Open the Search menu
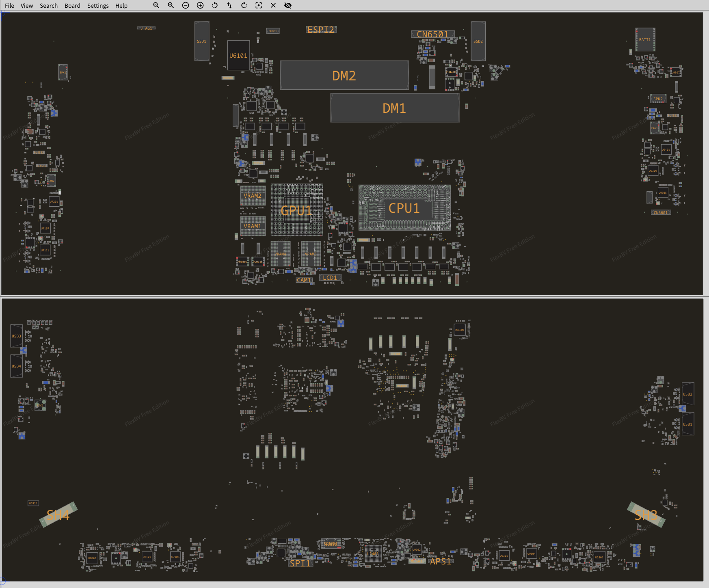This screenshot has width=709, height=588. coord(49,6)
